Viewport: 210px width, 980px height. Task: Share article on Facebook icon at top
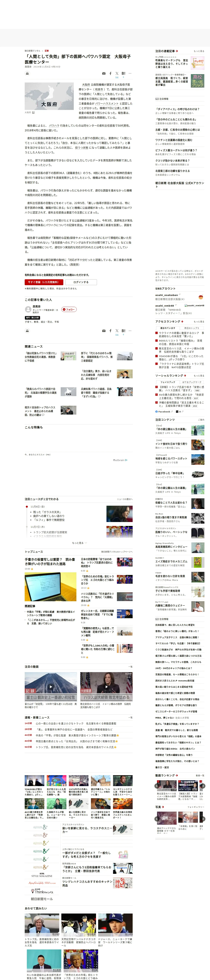click(x=111, y=73)
